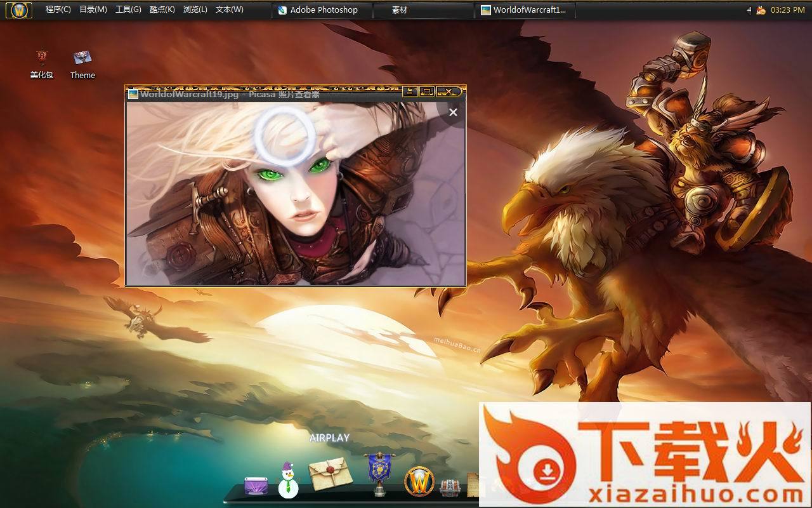This screenshot has width=812, height=508.
Task: Open the 酷点(K) menu
Action: click(x=162, y=10)
